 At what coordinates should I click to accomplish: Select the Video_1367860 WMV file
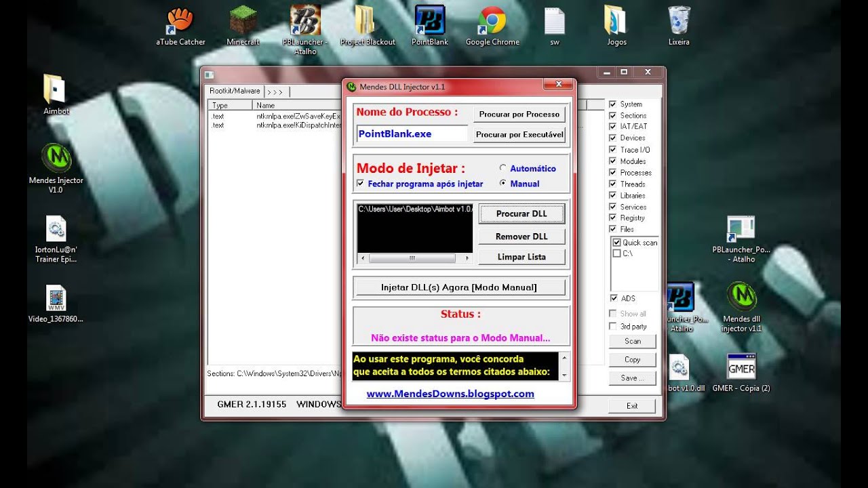pos(56,304)
